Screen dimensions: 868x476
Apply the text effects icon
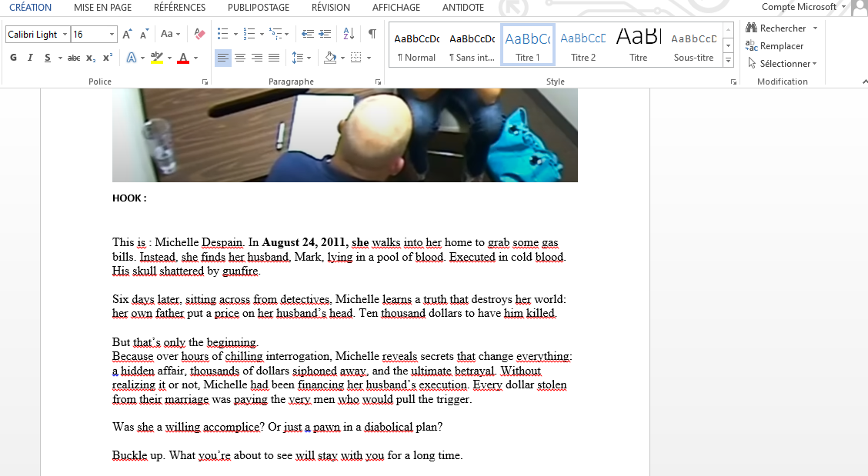tap(131, 58)
